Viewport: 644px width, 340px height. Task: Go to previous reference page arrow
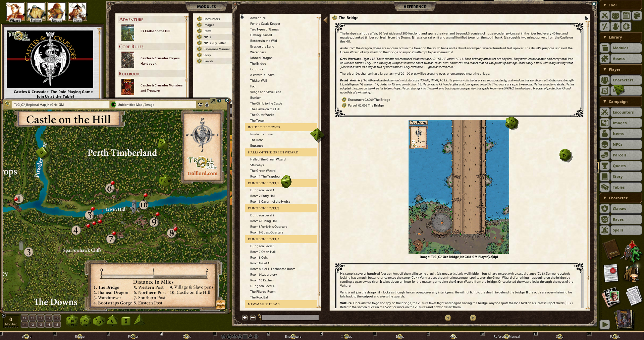pos(448,318)
